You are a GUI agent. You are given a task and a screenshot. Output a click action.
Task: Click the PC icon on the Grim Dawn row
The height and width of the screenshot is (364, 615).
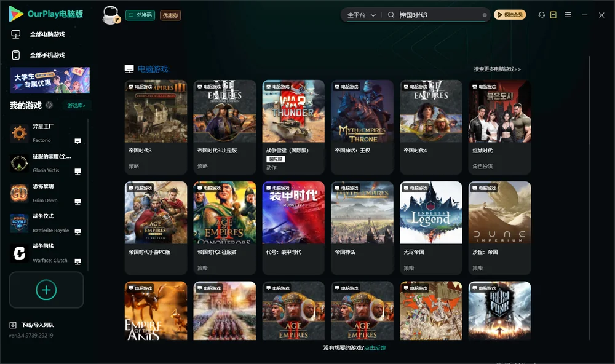(x=77, y=201)
